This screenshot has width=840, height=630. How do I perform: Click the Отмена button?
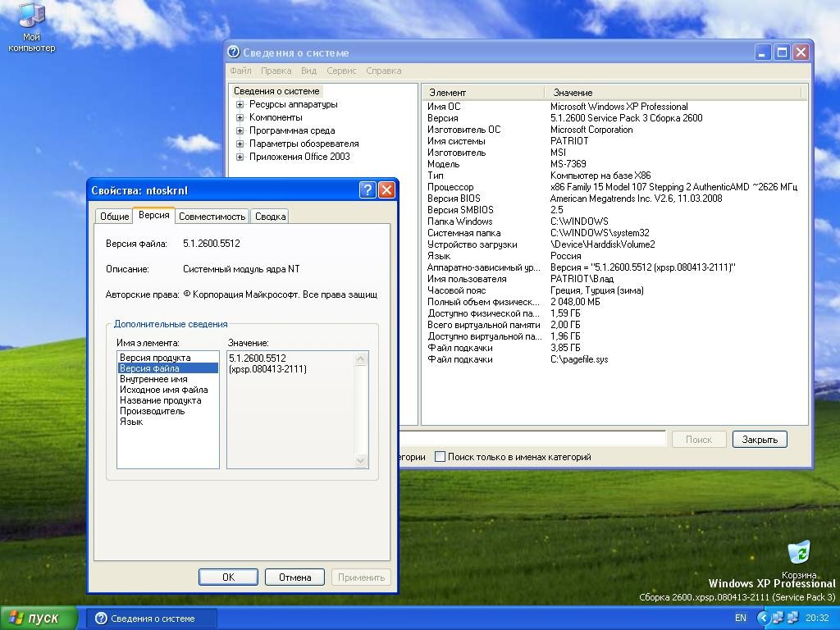pos(294,577)
